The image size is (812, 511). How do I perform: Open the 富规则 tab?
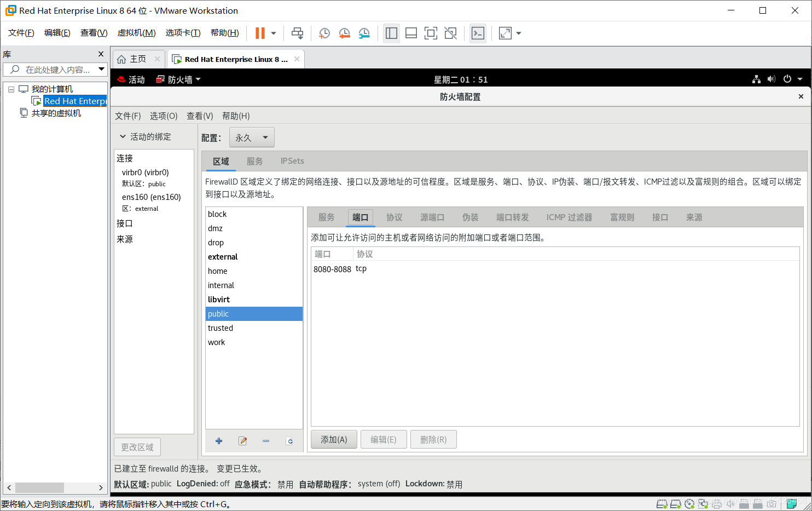(x=622, y=217)
